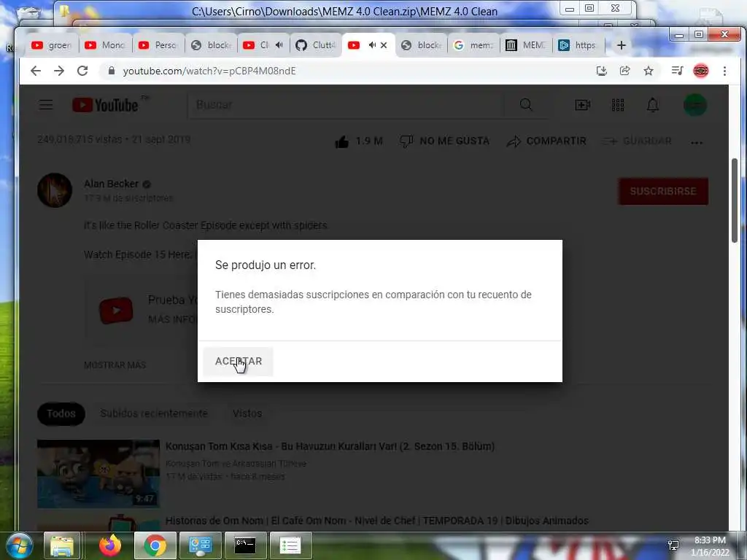
Task: Click the address bar URL
Action: point(209,71)
